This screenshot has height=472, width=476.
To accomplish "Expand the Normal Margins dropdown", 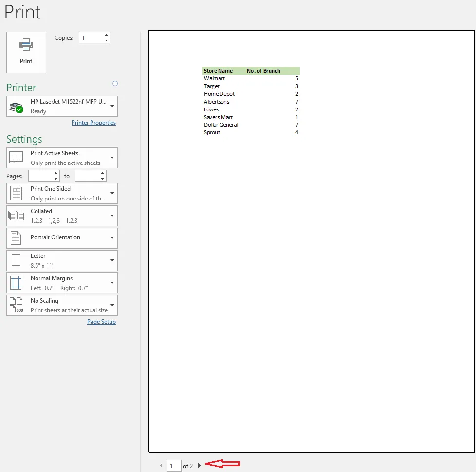I will 62,283.
